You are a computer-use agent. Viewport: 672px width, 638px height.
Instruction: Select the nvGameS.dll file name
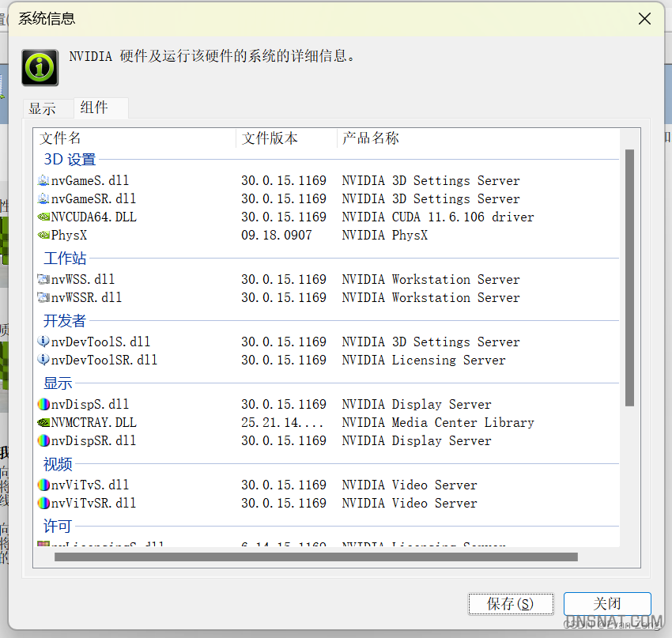coord(90,180)
